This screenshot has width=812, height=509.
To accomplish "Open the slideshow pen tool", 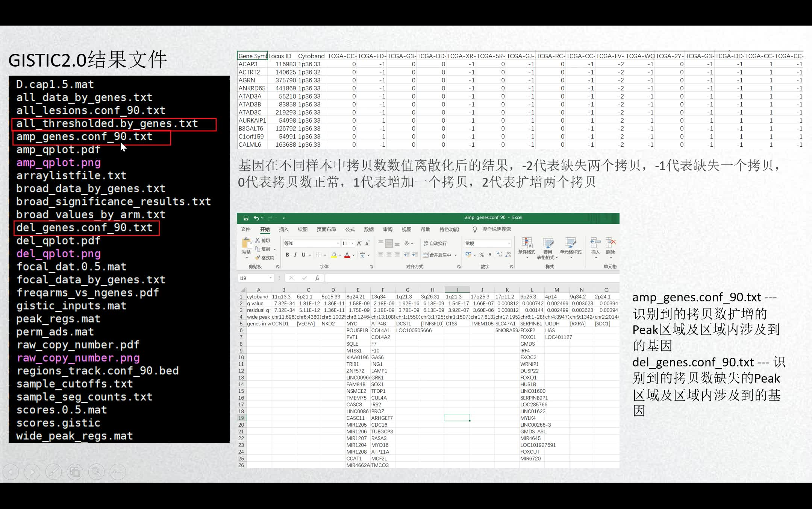I will [x=54, y=472].
